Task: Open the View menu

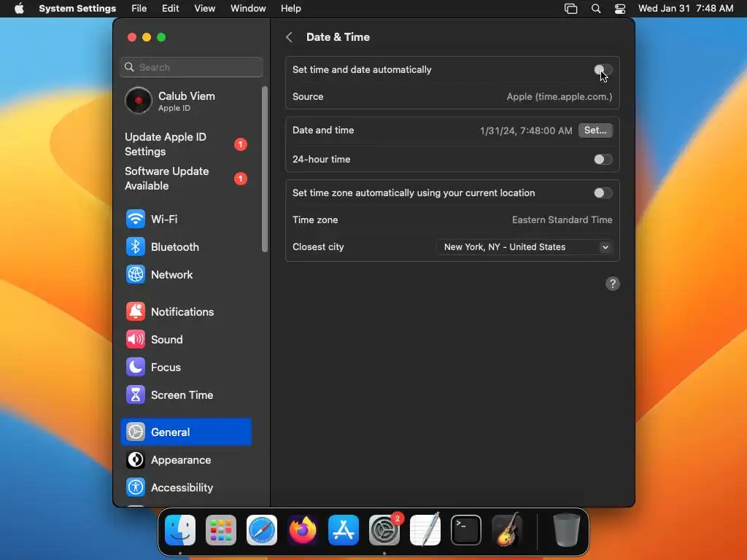Action: point(204,9)
